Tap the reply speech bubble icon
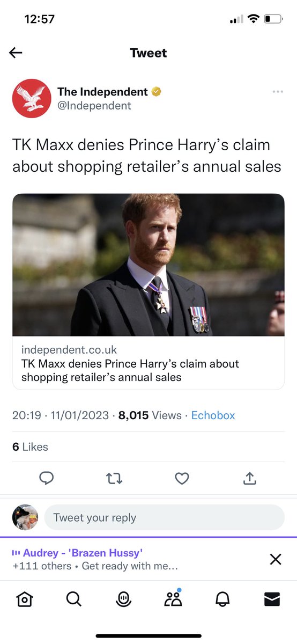 click(x=47, y=478)
